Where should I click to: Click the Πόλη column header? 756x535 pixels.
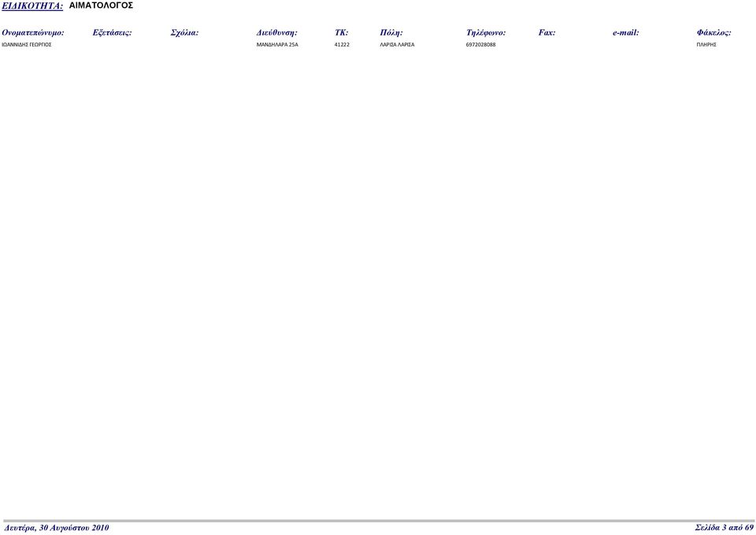[x=391, y=33]
